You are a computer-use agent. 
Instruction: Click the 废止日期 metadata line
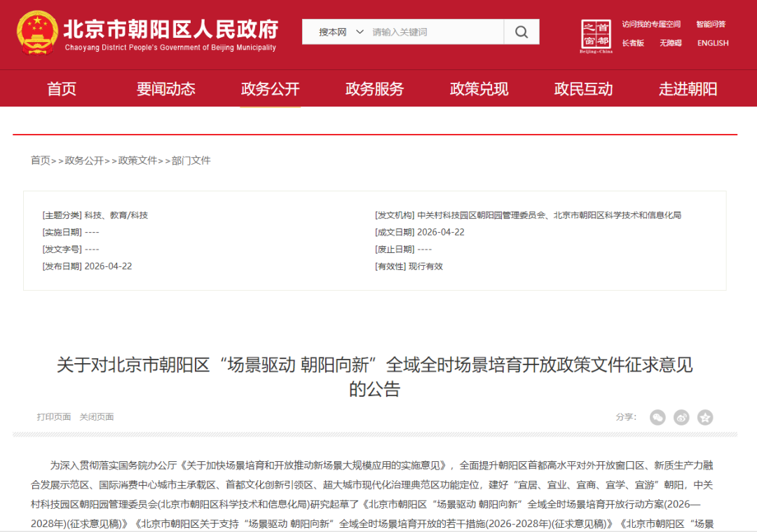click(x=404, y=250)
